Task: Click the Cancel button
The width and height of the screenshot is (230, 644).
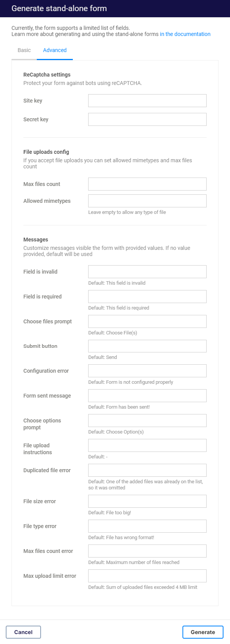Action: [23, 632]
